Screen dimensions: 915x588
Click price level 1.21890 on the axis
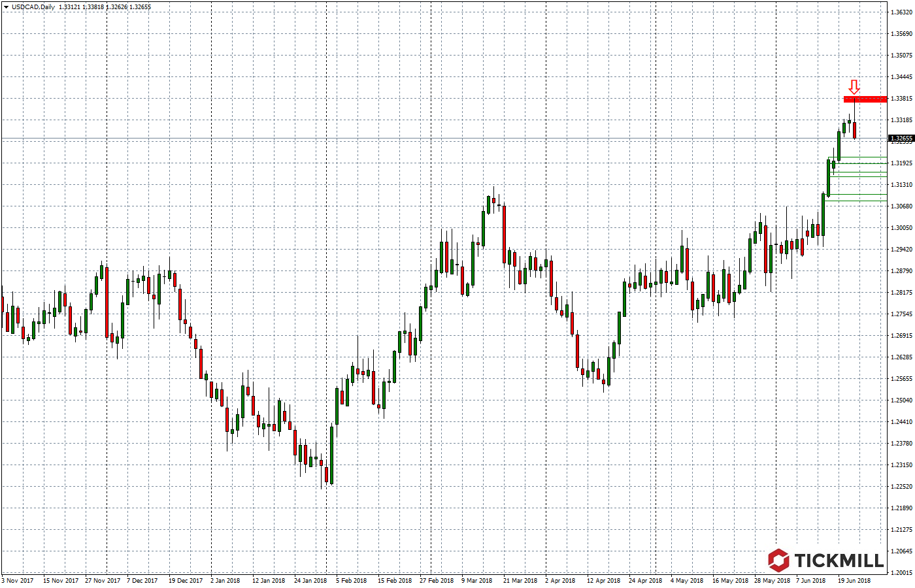902,508
